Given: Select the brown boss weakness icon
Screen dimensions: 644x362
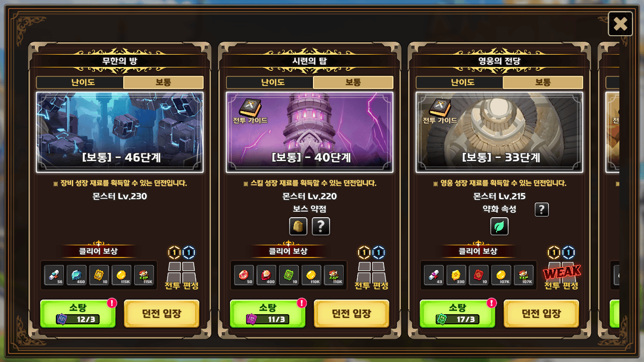Looking at the screenshot, I should (x=298, y=226).
